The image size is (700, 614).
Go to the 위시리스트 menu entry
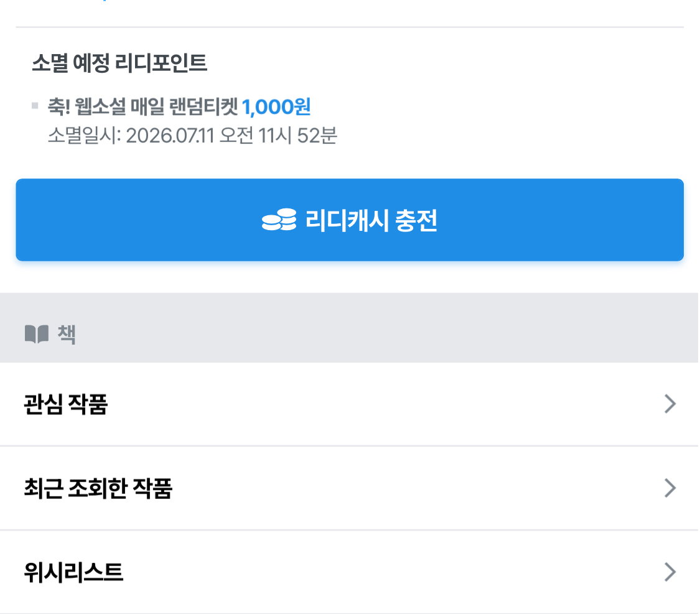350,572
